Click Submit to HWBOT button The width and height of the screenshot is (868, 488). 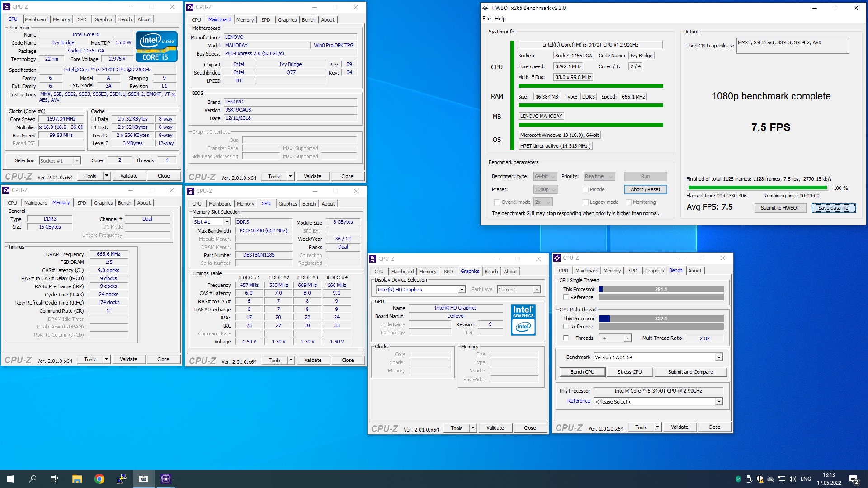coord(780,208)
